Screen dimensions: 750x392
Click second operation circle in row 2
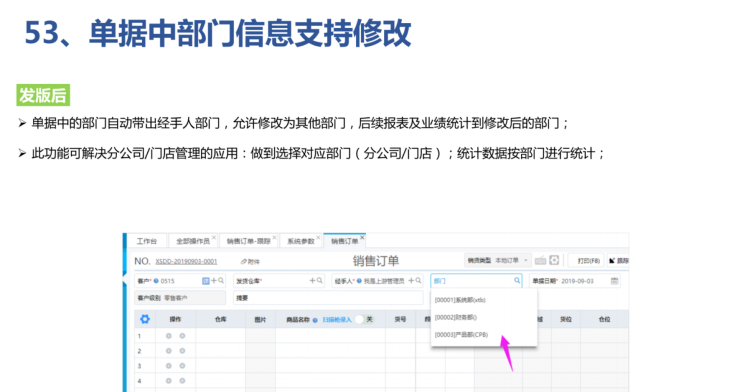point(182,351)
